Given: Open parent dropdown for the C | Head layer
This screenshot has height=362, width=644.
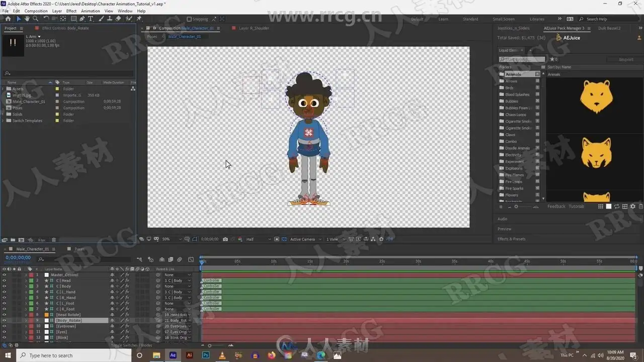Looking at the screenshot, I should click(177, 281).
